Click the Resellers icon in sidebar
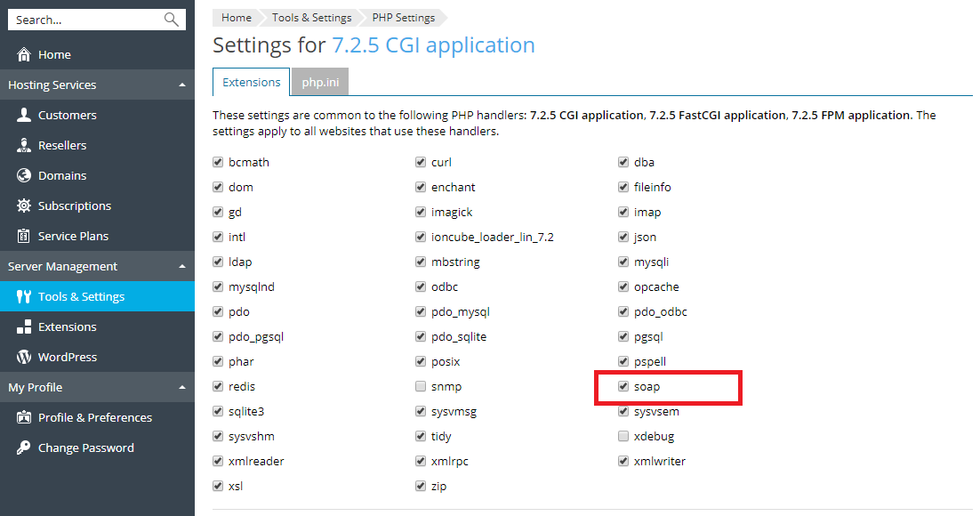980x516 pixels. pyautogui.click(x=24, y=146)
